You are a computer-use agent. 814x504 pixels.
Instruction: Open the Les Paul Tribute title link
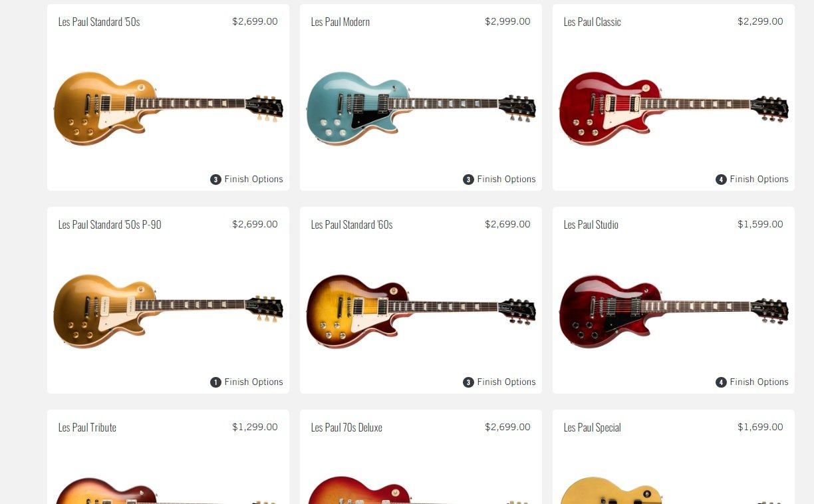click(87, 428)
